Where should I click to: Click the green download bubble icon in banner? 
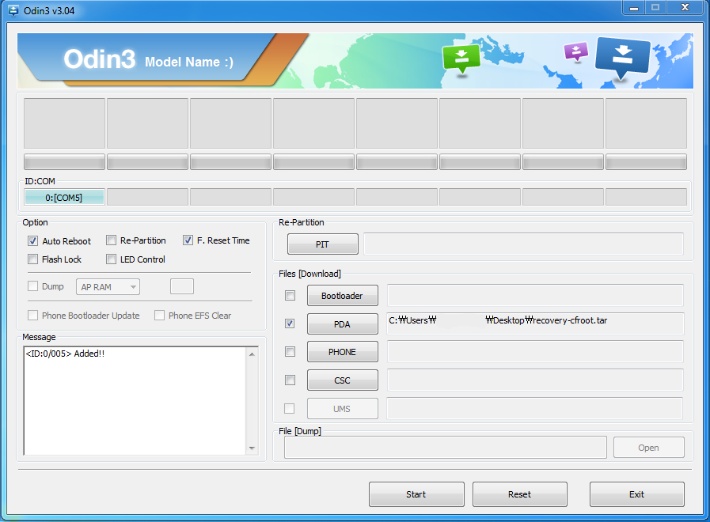461,58
